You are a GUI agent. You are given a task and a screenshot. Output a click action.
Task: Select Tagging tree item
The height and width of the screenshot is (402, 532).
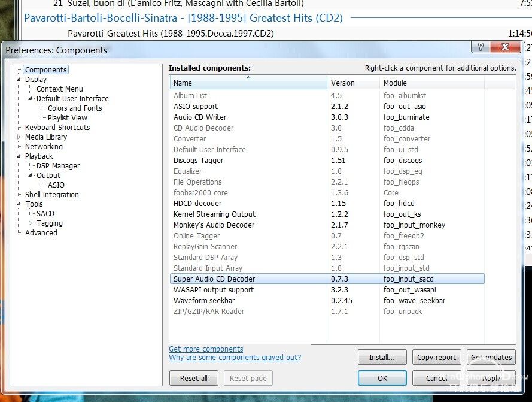click(50, 223)
